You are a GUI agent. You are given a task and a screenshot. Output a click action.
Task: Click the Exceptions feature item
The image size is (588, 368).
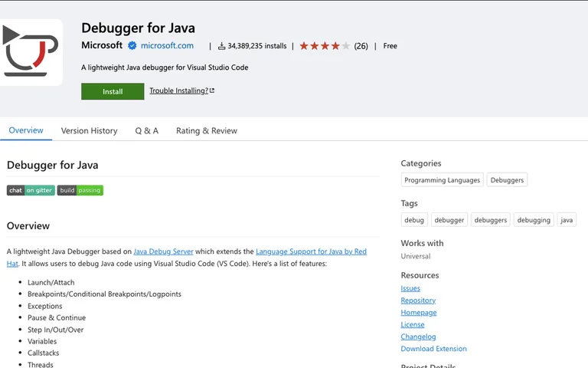point(44,306)
